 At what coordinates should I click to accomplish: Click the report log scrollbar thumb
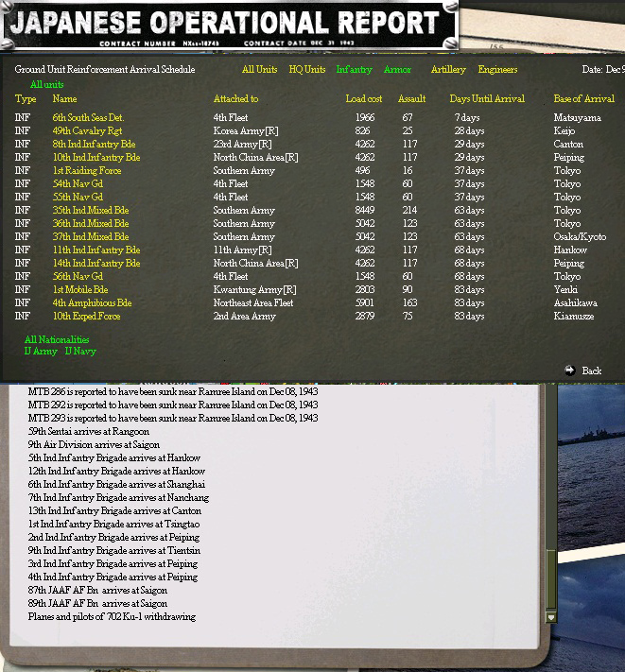[x=551, y=577]
